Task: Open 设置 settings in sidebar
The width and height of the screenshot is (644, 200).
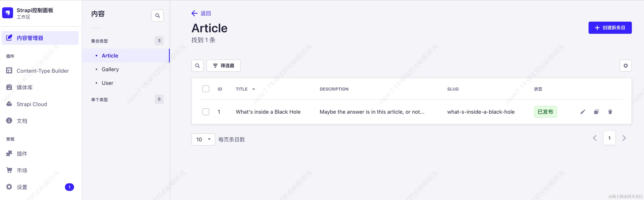Action: point(22,187)
